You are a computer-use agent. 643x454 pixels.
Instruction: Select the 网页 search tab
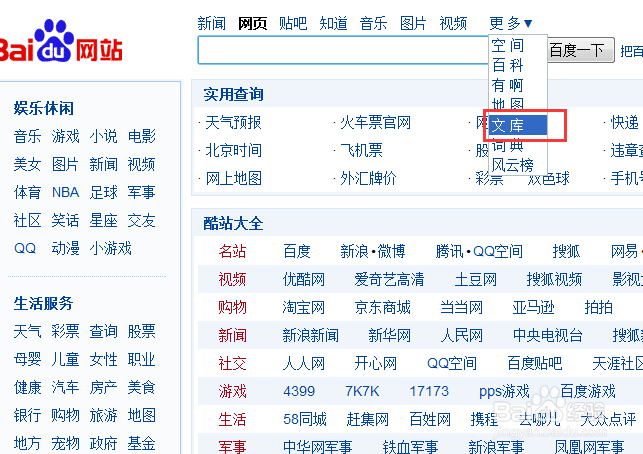(252, 23)
